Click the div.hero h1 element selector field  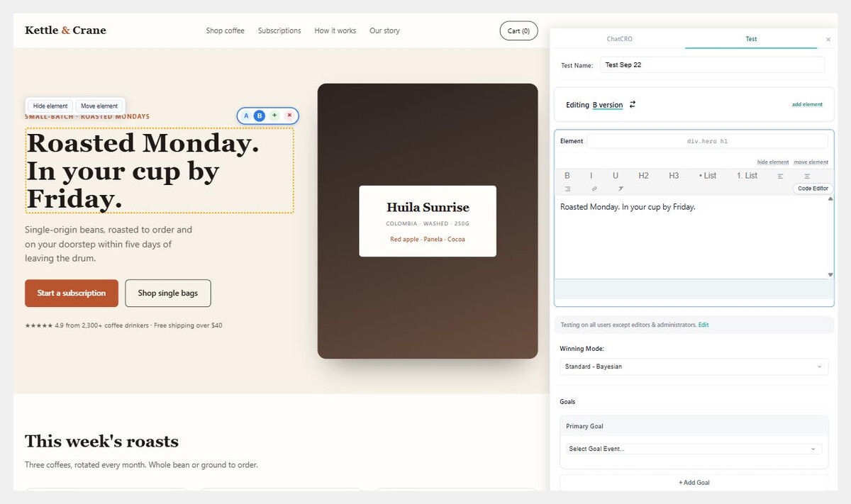click(x=707, y=141)
